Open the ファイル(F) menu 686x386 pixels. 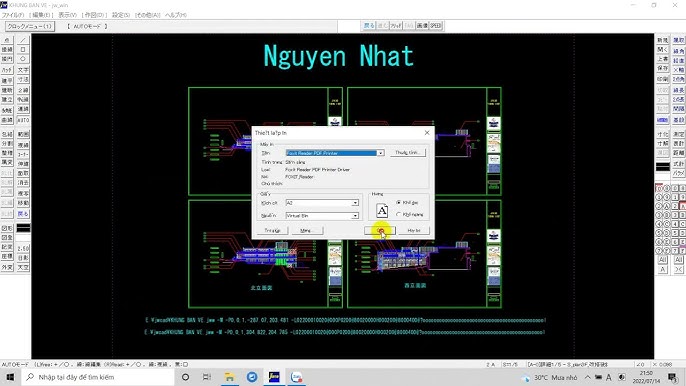click(x=13, y=15)
